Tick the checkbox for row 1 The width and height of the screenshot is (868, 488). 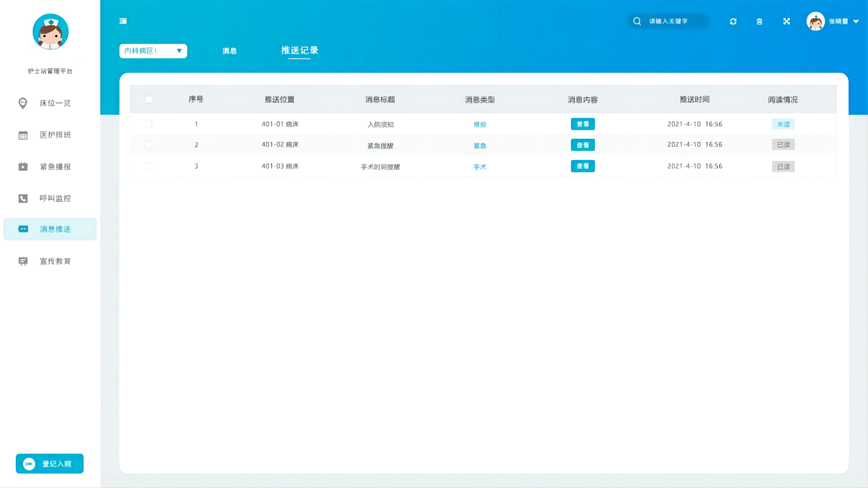tap(149, 124)
